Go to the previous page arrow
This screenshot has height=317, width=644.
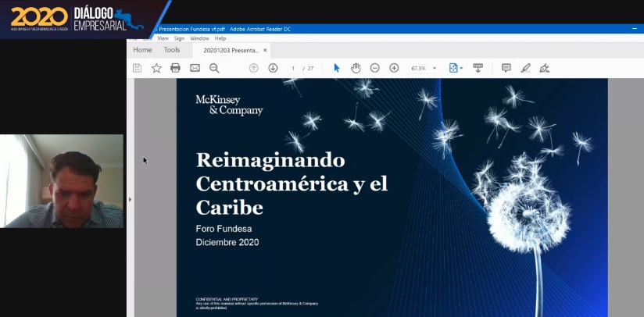[x=253, y=68]
